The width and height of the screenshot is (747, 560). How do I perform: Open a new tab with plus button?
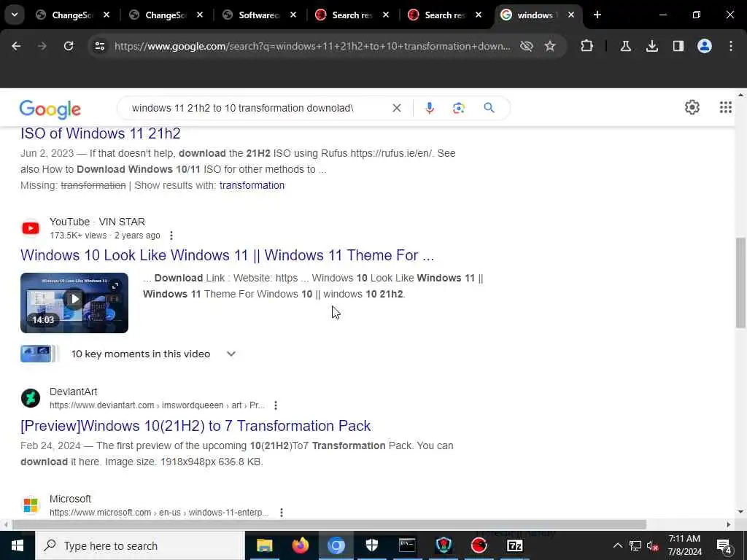click(x=597, y=15)
